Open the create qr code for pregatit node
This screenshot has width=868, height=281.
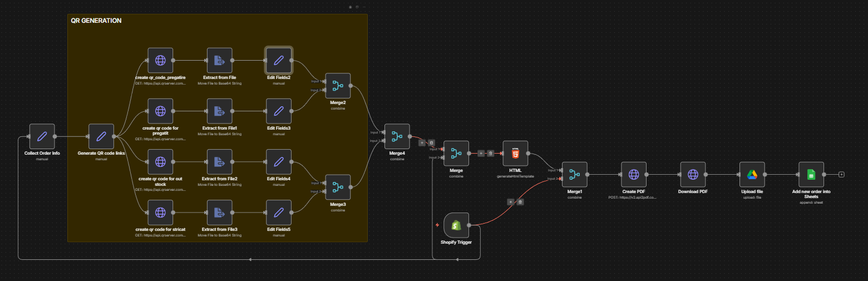click(160, 111)
